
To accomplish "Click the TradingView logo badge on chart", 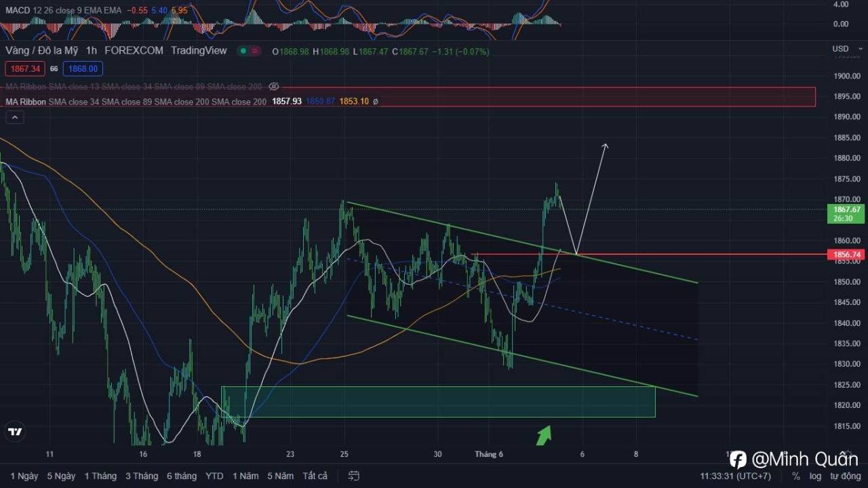I will [15, 432].
